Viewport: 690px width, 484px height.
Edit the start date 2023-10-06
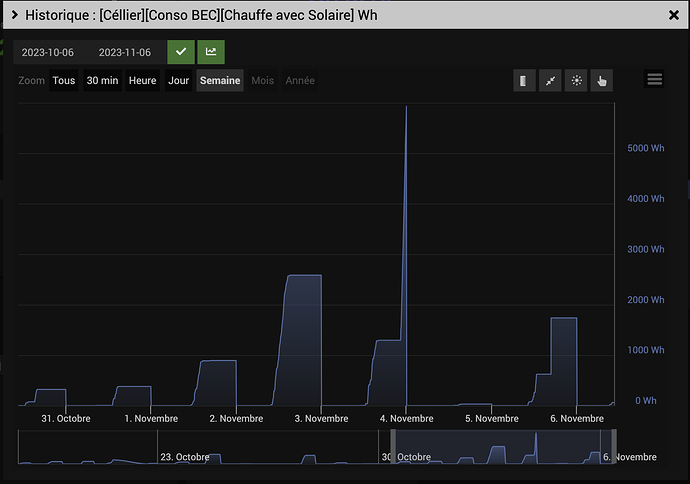pos(48,52)
